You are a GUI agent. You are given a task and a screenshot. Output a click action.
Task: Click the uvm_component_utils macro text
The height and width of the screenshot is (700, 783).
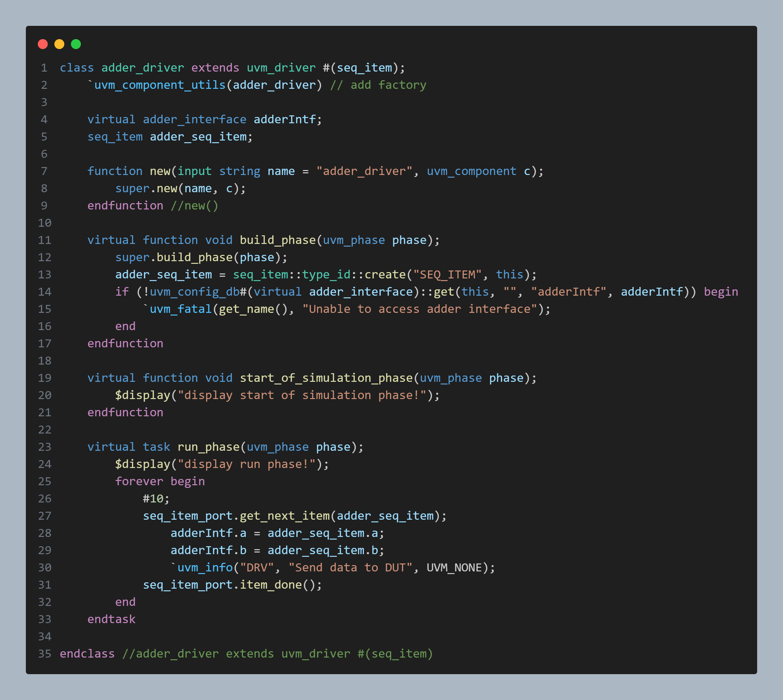tap(159, 85)
